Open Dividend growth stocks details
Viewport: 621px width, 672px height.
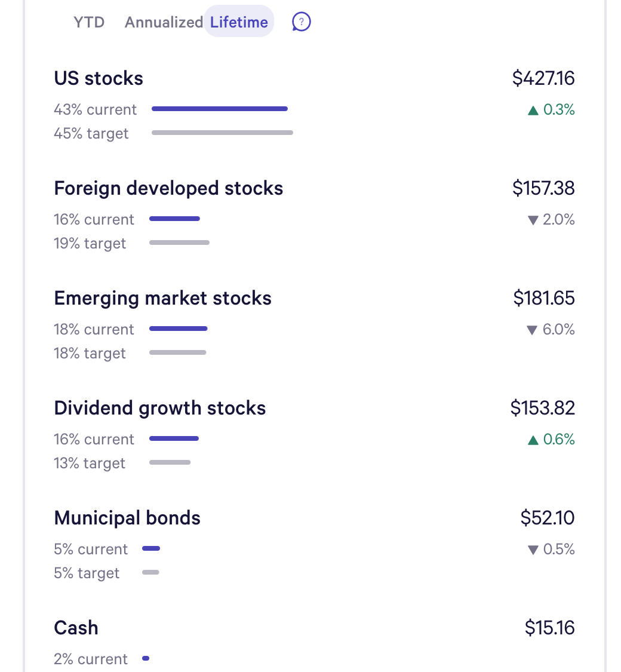(160, 408)
